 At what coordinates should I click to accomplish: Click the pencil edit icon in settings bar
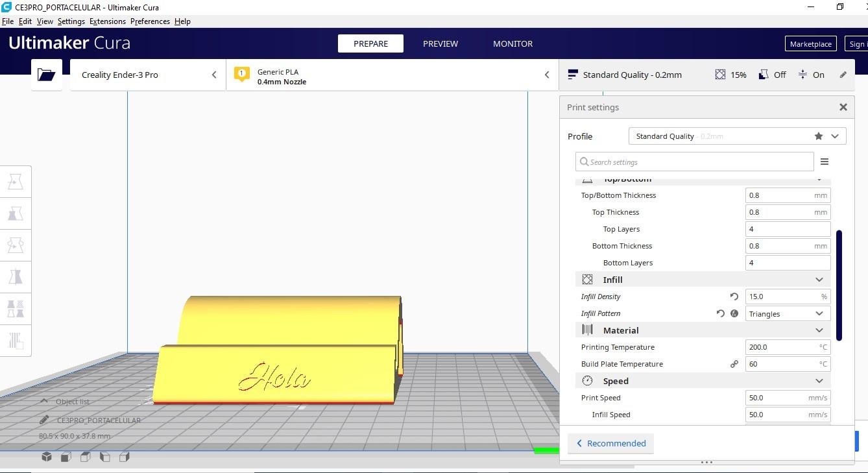coord(843,75)
